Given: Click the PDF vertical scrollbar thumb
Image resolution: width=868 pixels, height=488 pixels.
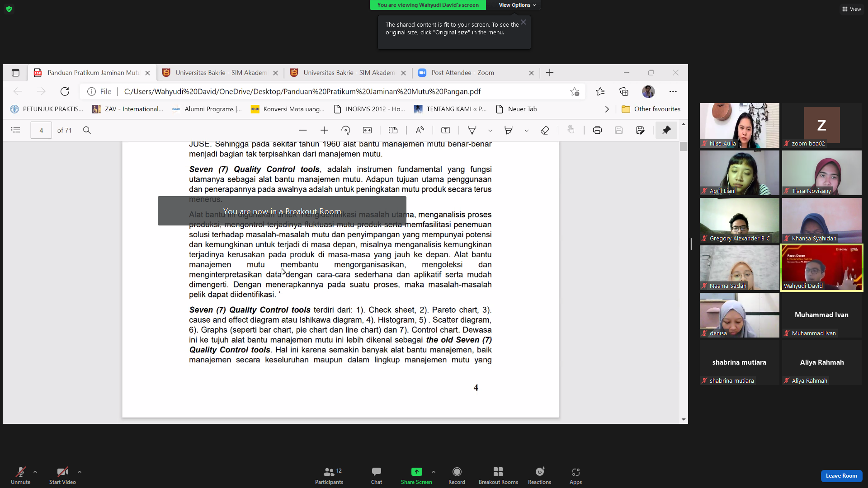Looking at the screenshot, I should 684,146.
